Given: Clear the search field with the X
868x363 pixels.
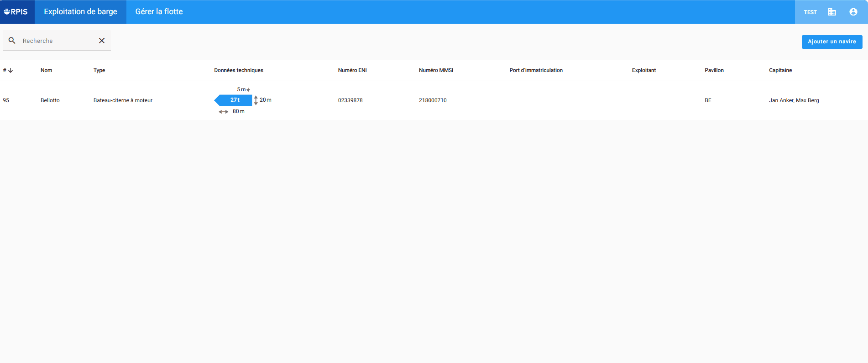Looking at the screenshot, I should [x=102, y=41].
